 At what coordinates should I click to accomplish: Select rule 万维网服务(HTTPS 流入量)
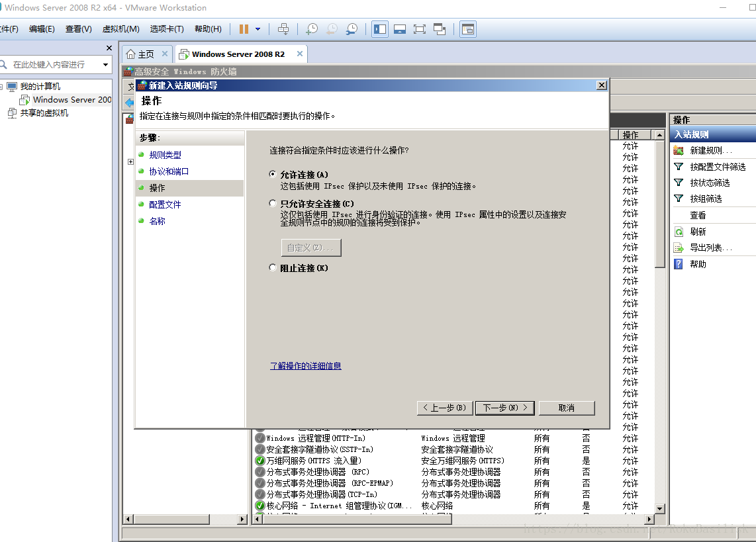pos(313,461)
